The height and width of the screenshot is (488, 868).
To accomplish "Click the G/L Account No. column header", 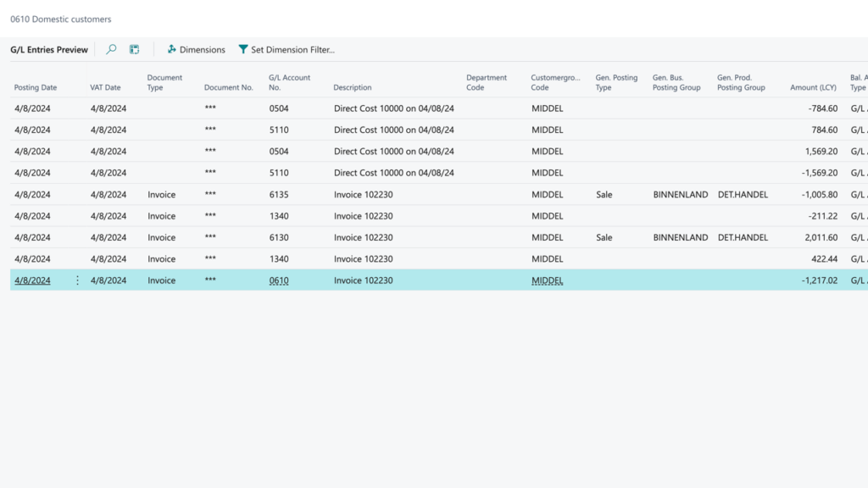I will tap(289, 82).
